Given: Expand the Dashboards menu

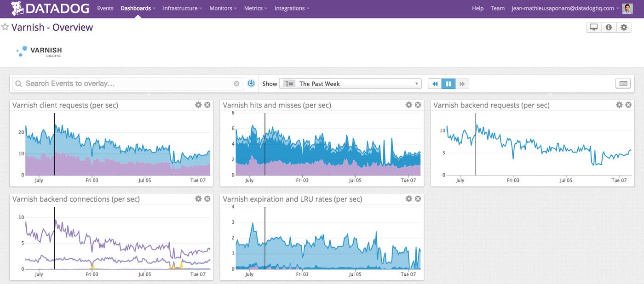Looking at the screenshot, I should pos(137,8).
